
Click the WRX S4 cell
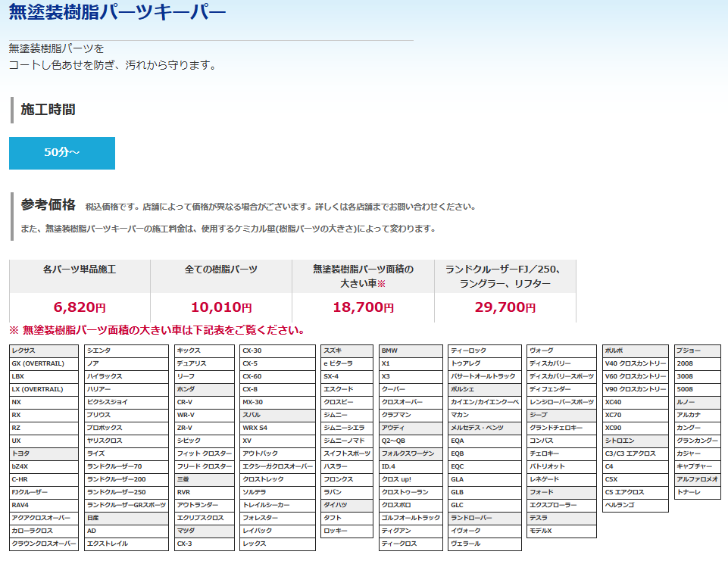click(x=278, y=428)
